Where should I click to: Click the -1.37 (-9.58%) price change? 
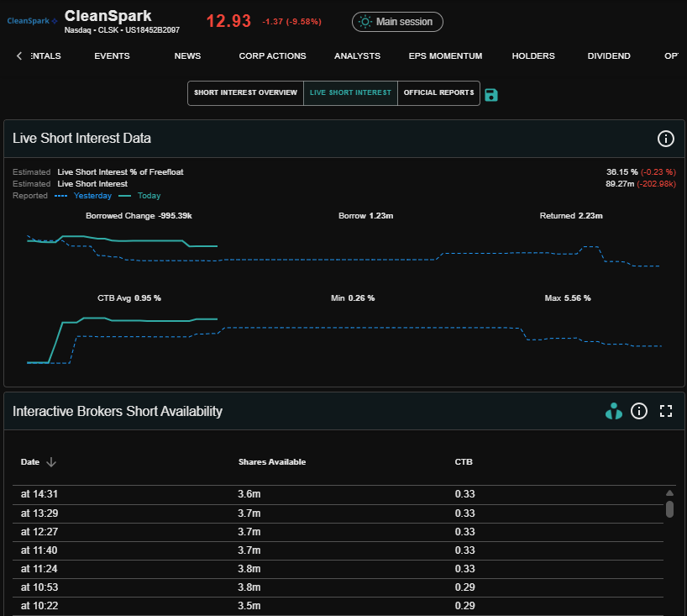pos(291,22)
